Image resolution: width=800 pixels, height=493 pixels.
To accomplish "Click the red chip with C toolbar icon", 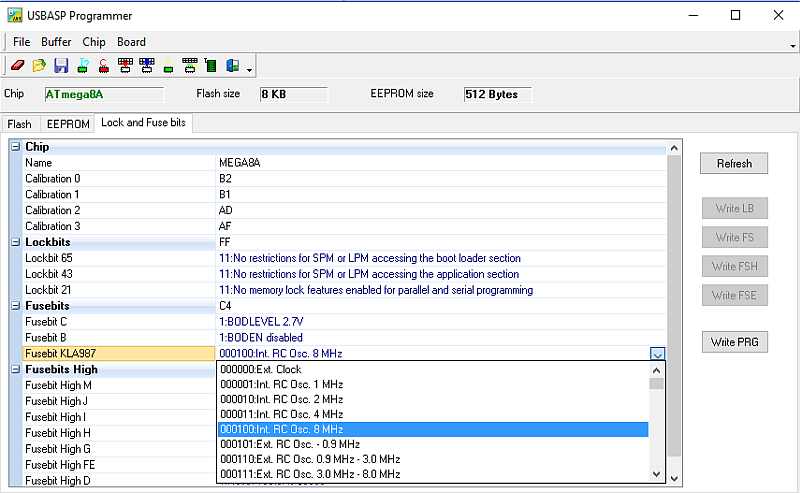I will tap(104, 65).
